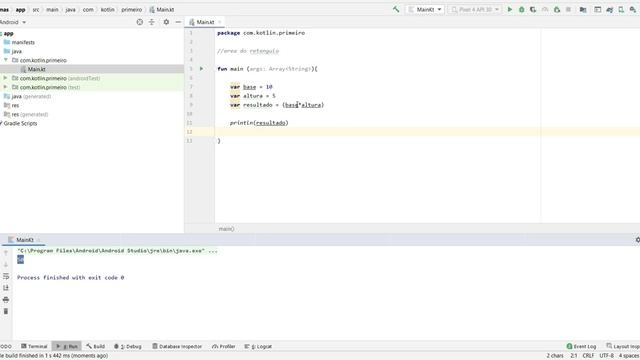The height and width of the screenshot is (360, 640).
Task: Click the print icon in Run console
Action: (6, 300)
